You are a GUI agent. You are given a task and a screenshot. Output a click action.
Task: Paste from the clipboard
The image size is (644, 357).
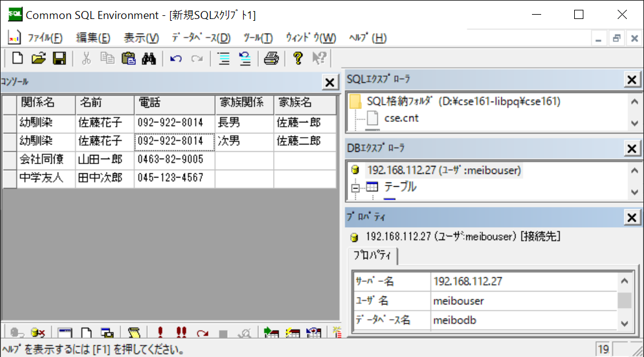(129, 58)
